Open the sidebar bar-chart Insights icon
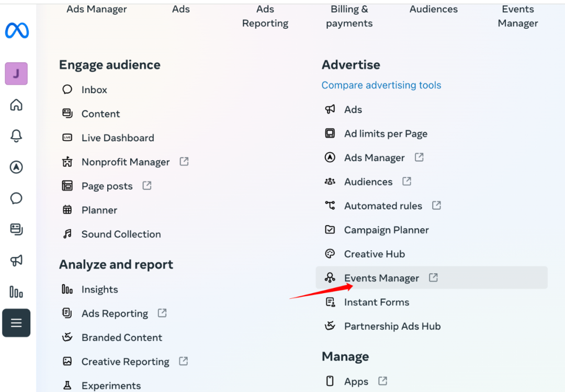This screenshot has height=392, width=565. pos(16,292)
